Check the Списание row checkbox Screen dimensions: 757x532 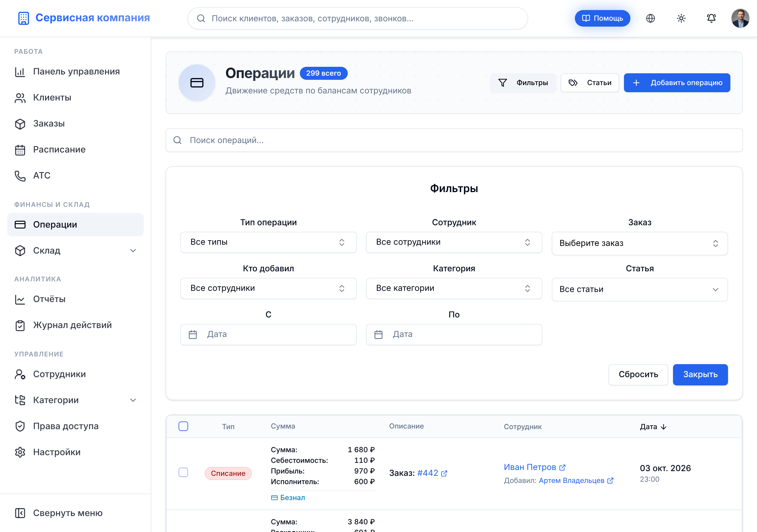[x=183, y=472]
